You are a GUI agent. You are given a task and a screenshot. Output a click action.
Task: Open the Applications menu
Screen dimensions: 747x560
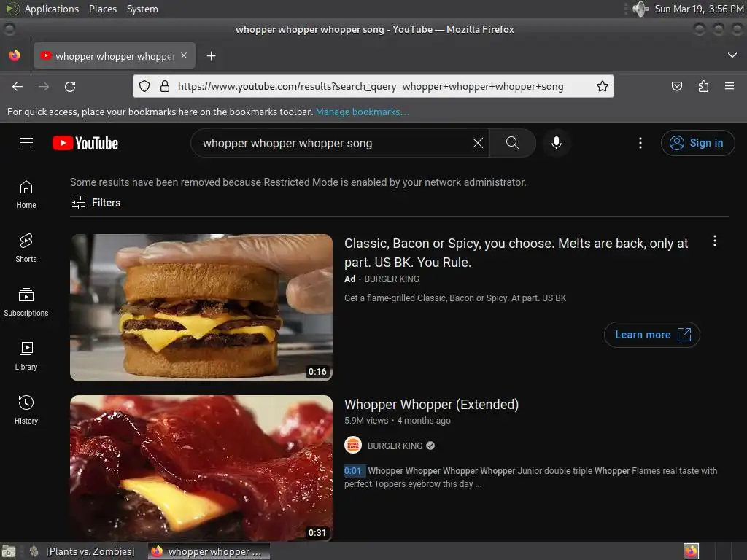52,9
